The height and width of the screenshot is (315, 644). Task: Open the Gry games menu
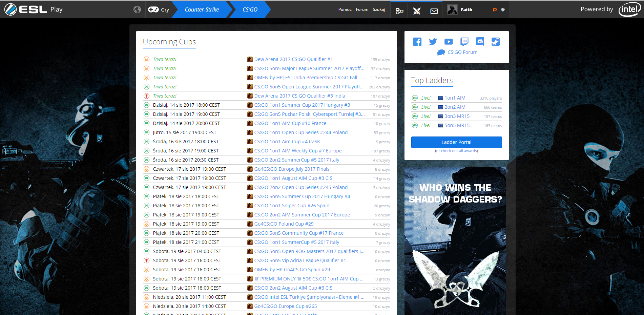pos(159,9)
